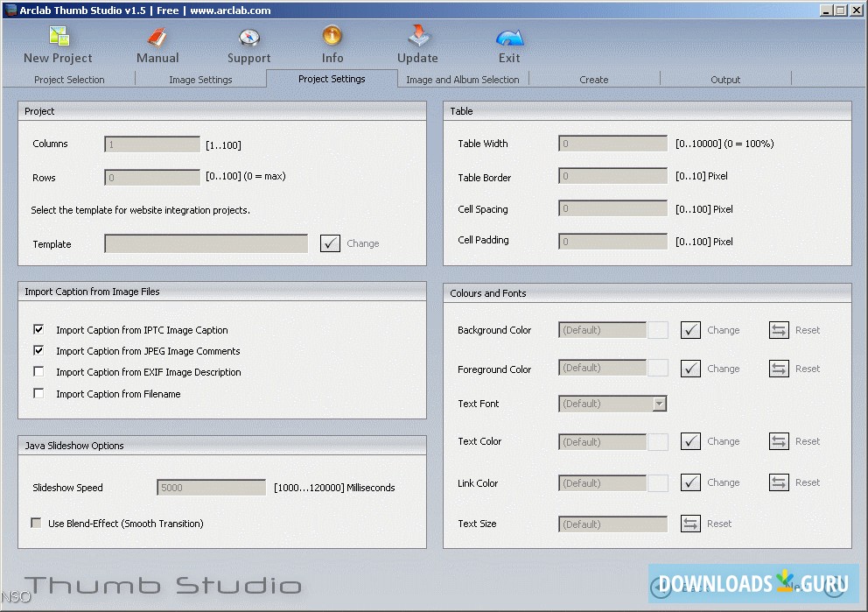Click the Foreground Color swatch box

pyautogui.click(x=658, y=368)
